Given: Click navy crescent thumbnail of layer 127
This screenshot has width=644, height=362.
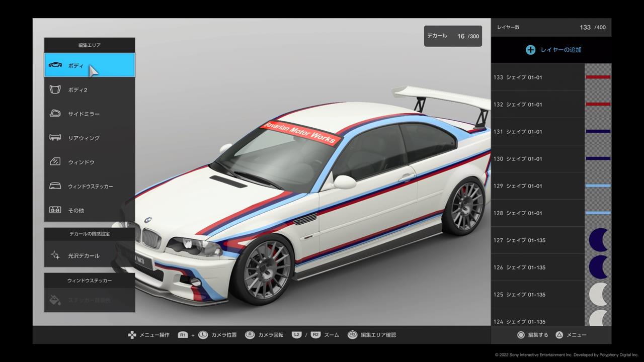Looking at the screenshot, I should click(598, 240).
